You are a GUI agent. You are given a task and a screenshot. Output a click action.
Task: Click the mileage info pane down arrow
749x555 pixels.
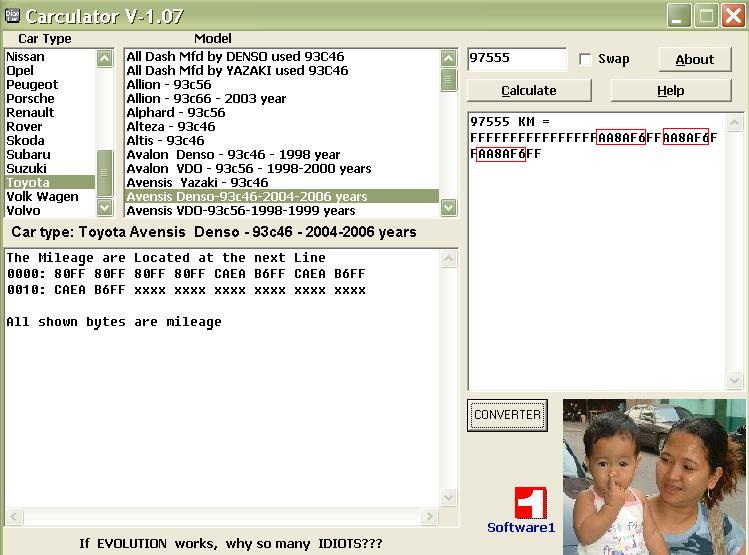click(448, 497)
